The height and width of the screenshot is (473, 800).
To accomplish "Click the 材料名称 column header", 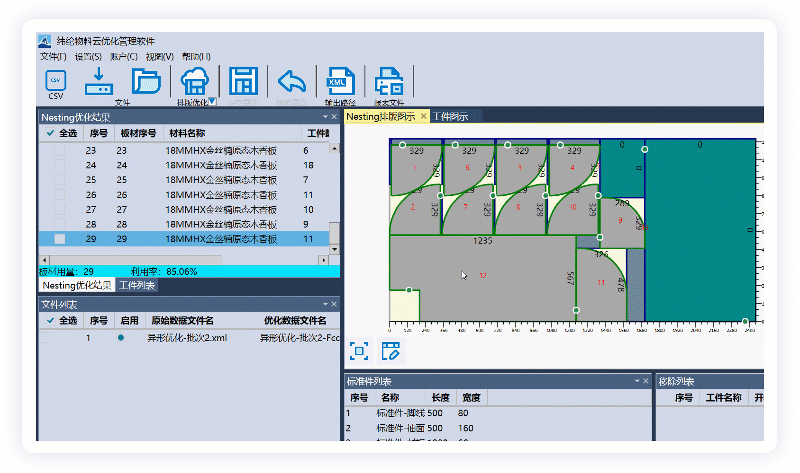I will [x=185, y=133].
